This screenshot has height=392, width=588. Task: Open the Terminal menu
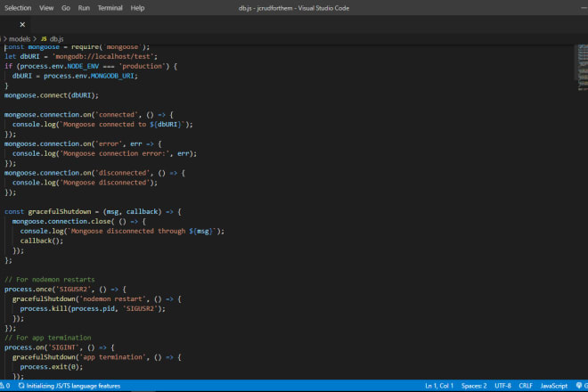click(x=110, y=8)
